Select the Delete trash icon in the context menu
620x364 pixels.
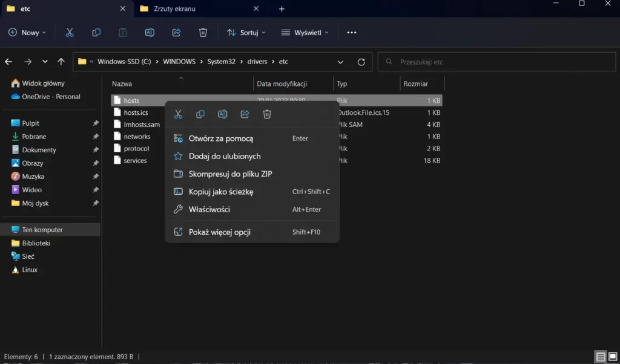coord(267,114)
